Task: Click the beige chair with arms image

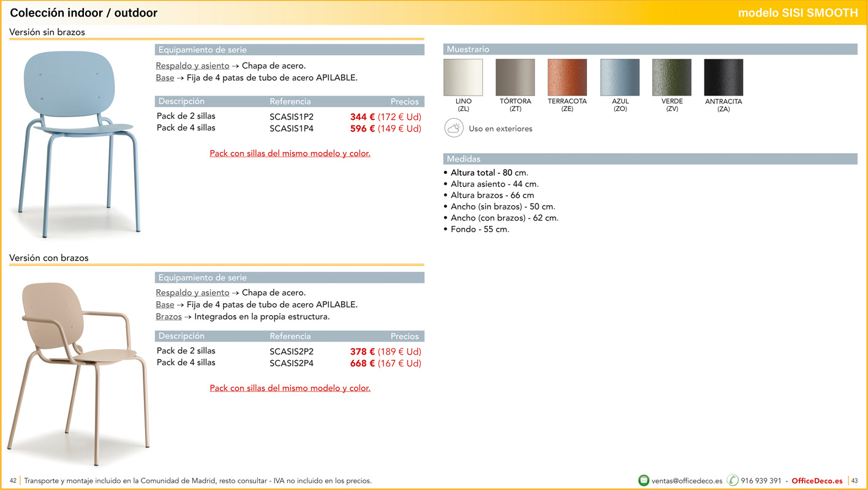Action: 78,366
